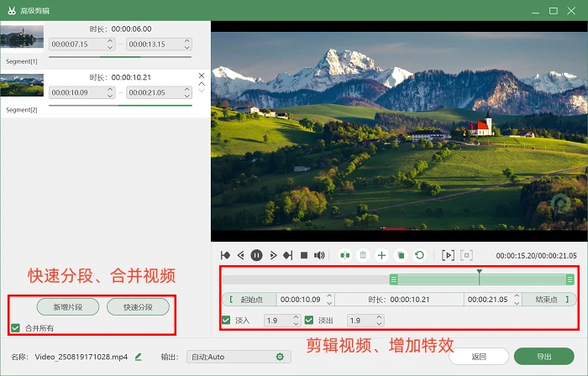588x376 pixels.
Task: Jump to the segment start point icon
Action: pyautogui.click(x=225, y=255)
